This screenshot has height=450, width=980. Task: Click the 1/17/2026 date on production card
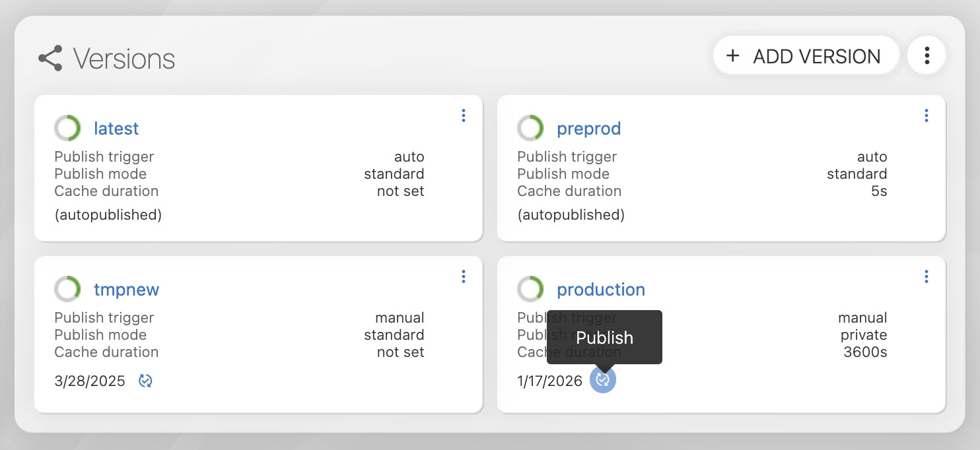[x=549, y=381]
